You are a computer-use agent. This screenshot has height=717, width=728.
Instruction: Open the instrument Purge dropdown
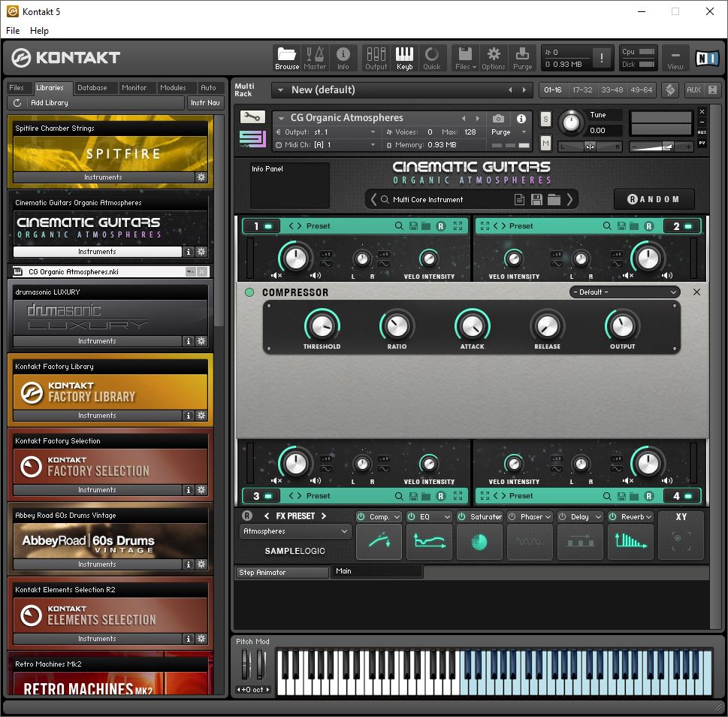[x=524, y=132]
